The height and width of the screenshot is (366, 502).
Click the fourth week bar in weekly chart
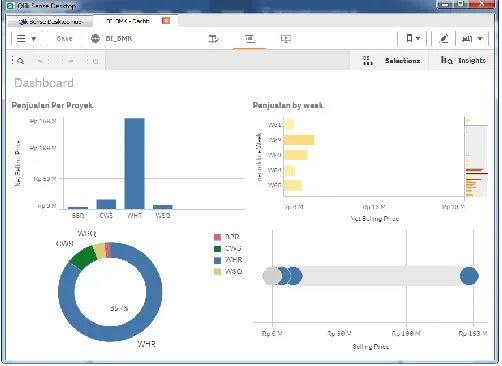[289, 170]
